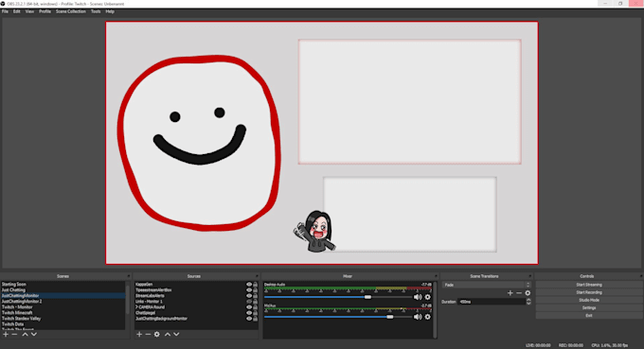Move the selected source down in the list
The width and height of the screenshot is (644, 349).
click(176, 334)
